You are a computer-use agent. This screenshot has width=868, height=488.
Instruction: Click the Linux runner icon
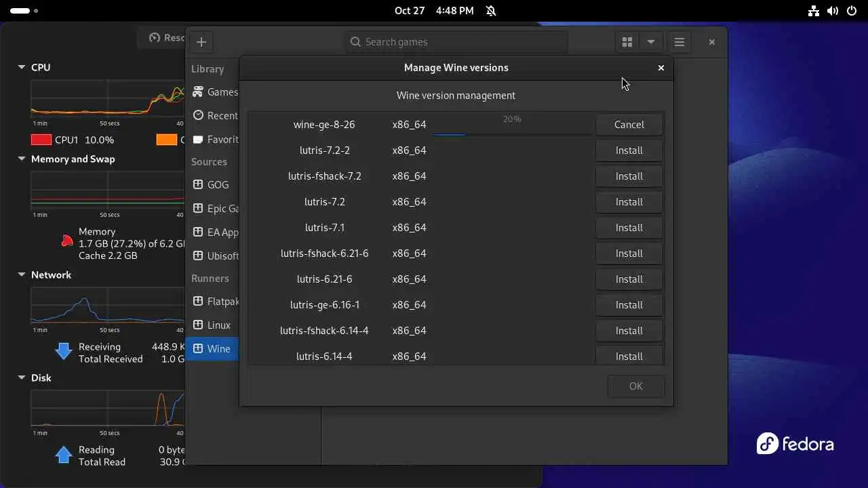click(x=198, y=325)
